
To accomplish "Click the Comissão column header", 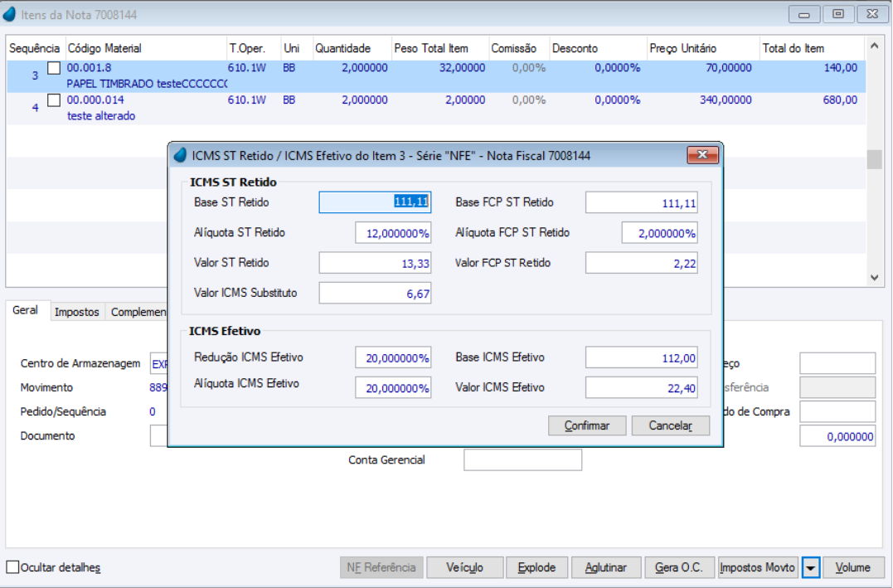I will (x=519, y=48).
